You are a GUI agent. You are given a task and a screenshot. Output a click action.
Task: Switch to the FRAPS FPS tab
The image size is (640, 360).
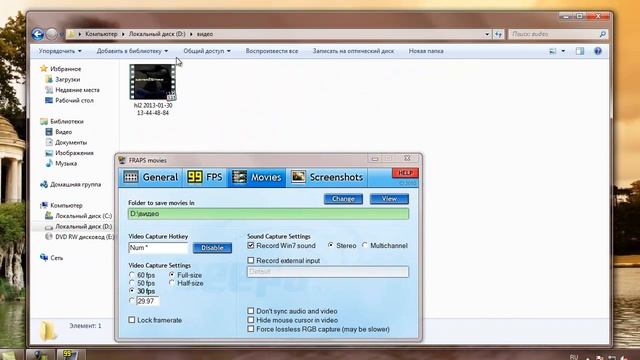[x=205, y=177]
